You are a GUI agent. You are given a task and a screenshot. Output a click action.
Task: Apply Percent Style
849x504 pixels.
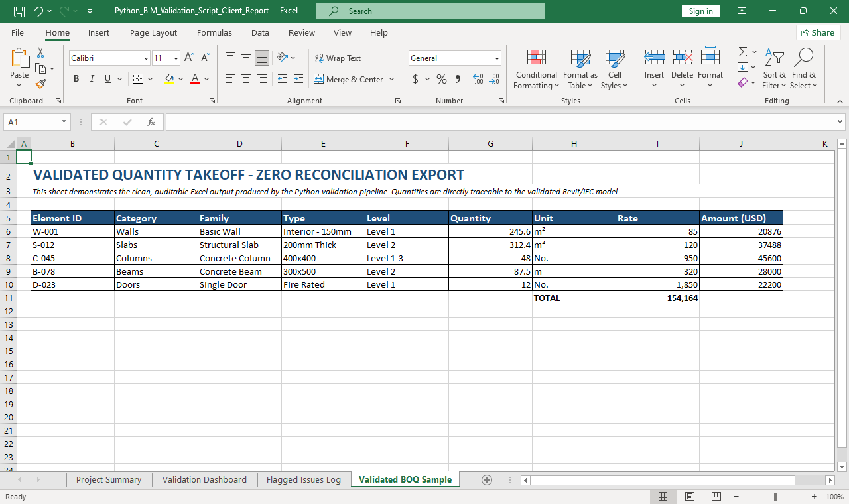[x=442, y=79]
